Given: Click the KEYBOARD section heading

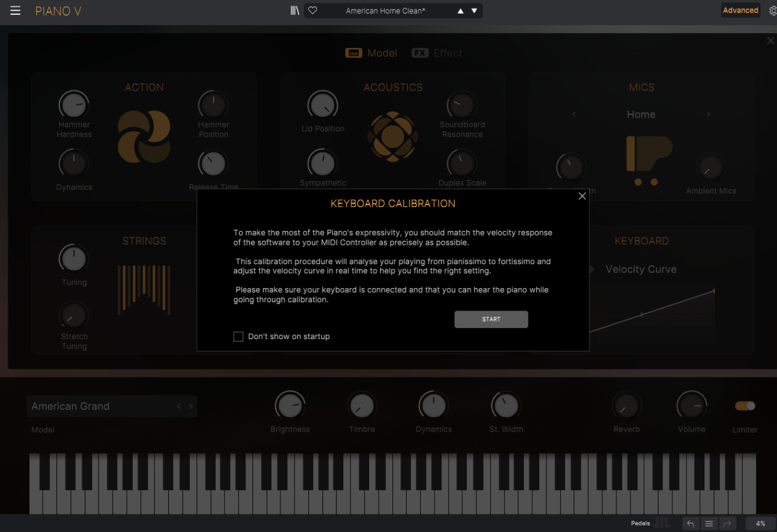Looking at the screenshot, I should (x=642, y=241).
